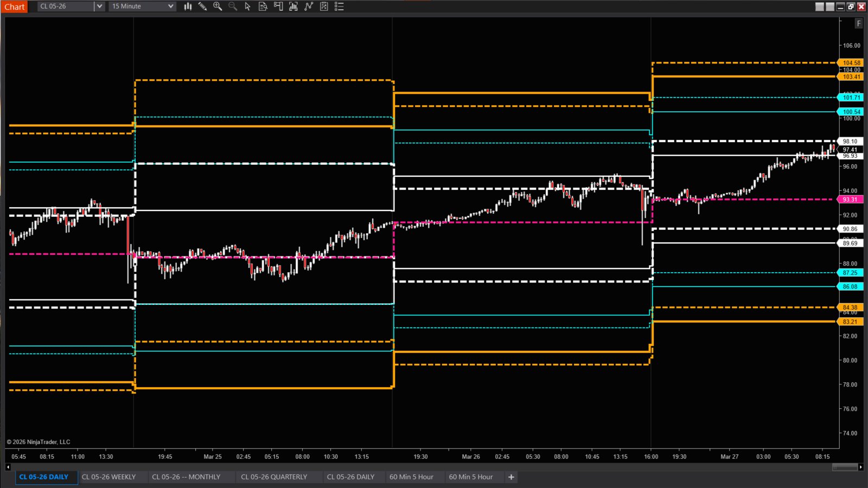Click the 103.41 orange price marker
Screen dimensions: 868x488
pos(851,77)
